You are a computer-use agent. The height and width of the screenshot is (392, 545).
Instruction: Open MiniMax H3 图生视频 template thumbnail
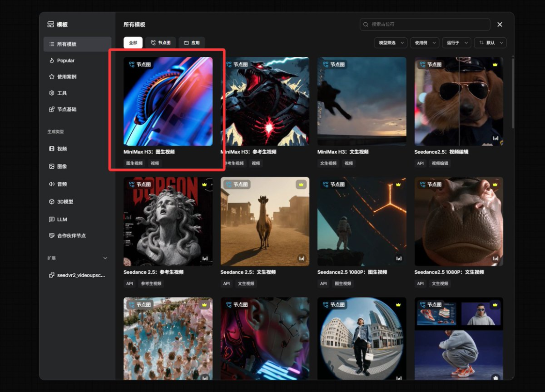(168, 101)
